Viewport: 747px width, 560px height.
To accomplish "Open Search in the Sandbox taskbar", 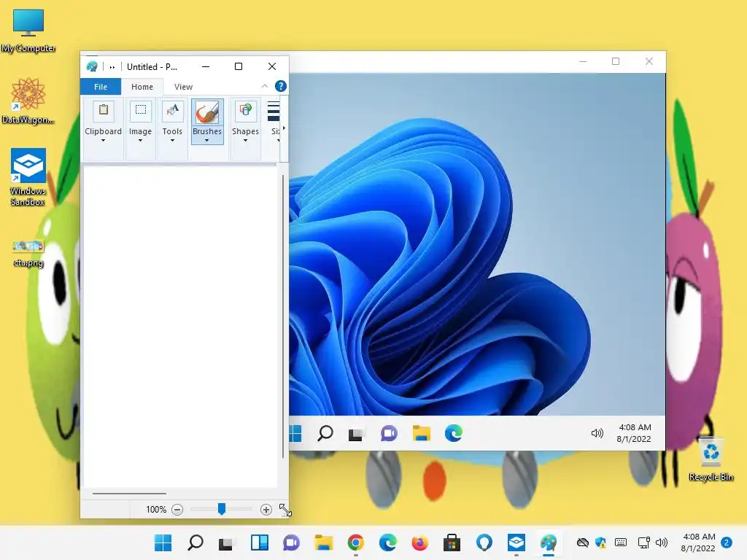I will [x=325, y=433].
